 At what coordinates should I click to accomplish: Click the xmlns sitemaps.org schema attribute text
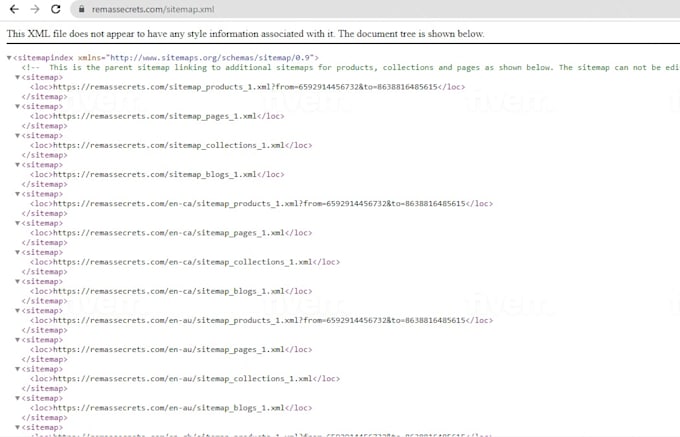[x=196, y=58]
